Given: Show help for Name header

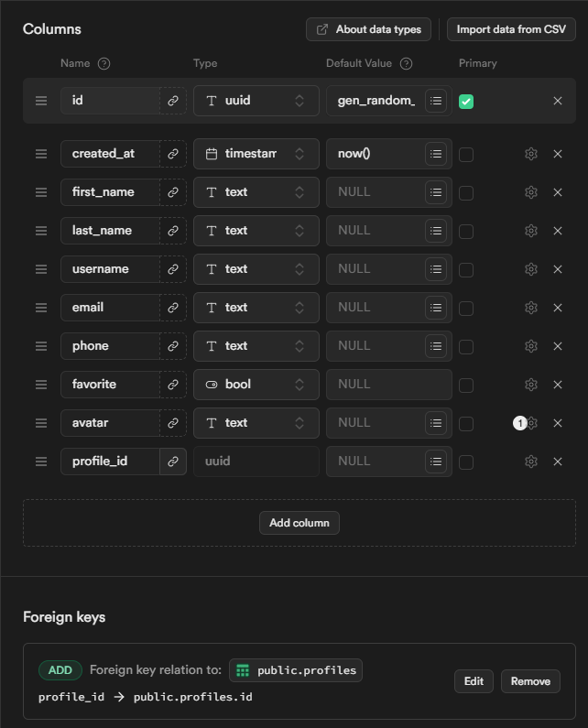Looking at the screenshot, I should click(104, 63).
